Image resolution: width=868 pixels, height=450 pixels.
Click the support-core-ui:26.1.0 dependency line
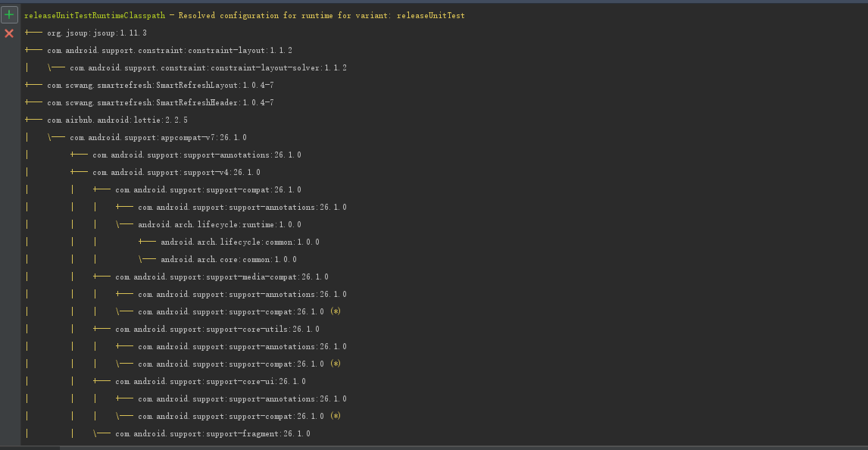[x=211, y=381]
